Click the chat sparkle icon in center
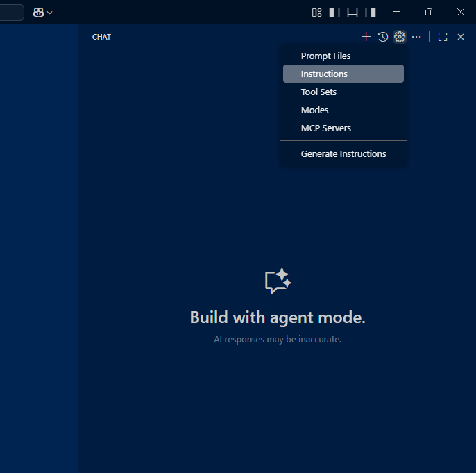476x473 pixels. click(x=278, y=281)
